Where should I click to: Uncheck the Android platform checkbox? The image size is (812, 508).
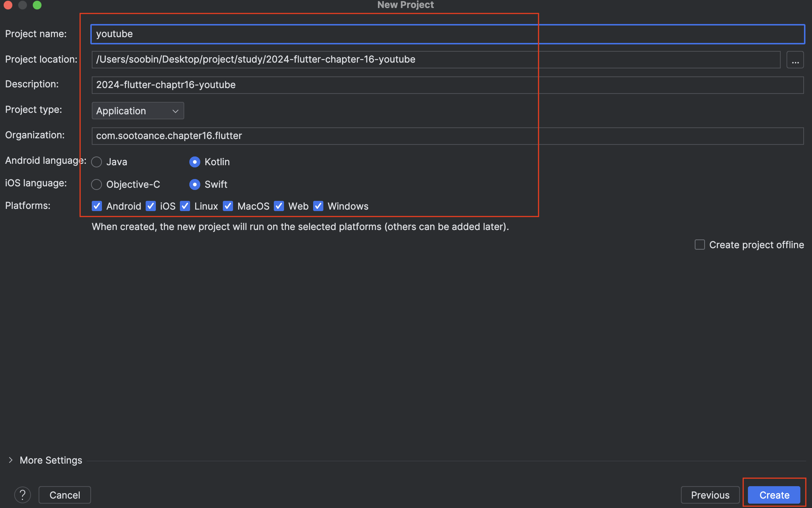[x=97, y=206]
